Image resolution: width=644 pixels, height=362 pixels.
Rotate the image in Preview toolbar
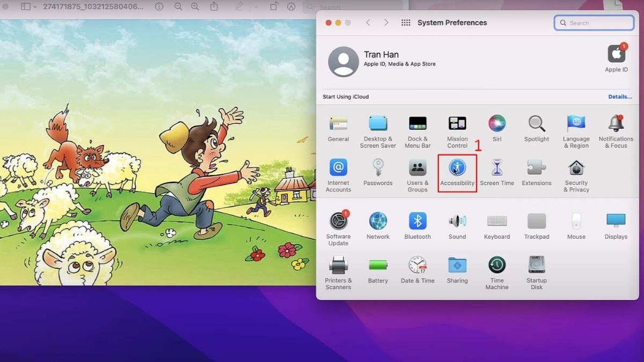tap(274, 7)
